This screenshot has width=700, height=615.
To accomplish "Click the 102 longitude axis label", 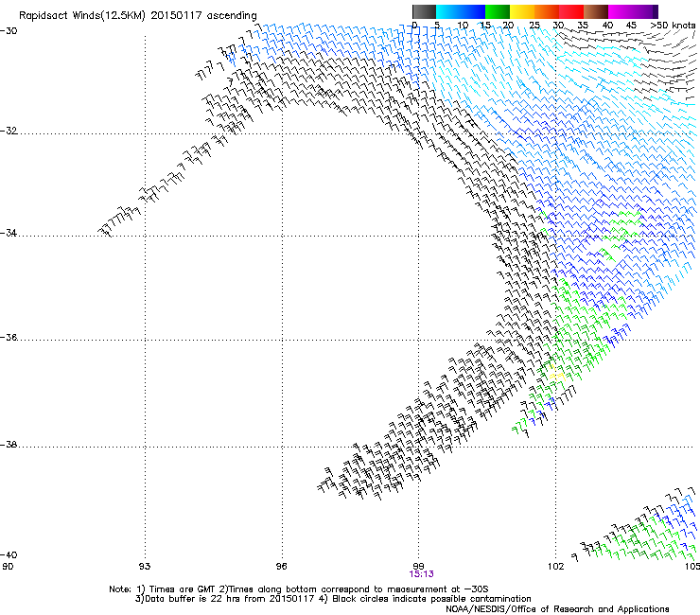I will coord(556,567).
